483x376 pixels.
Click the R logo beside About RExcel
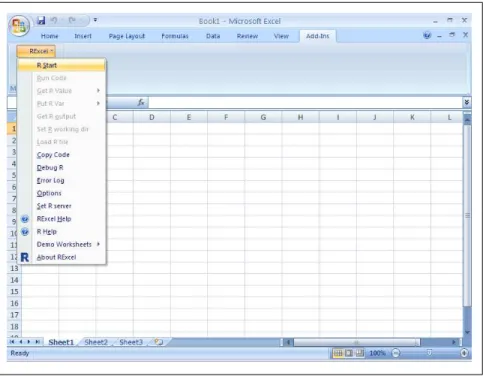(25, 257)
